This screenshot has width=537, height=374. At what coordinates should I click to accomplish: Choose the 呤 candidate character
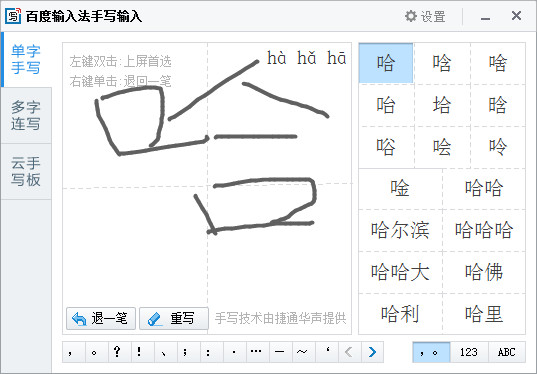click(x=498, y=147)
